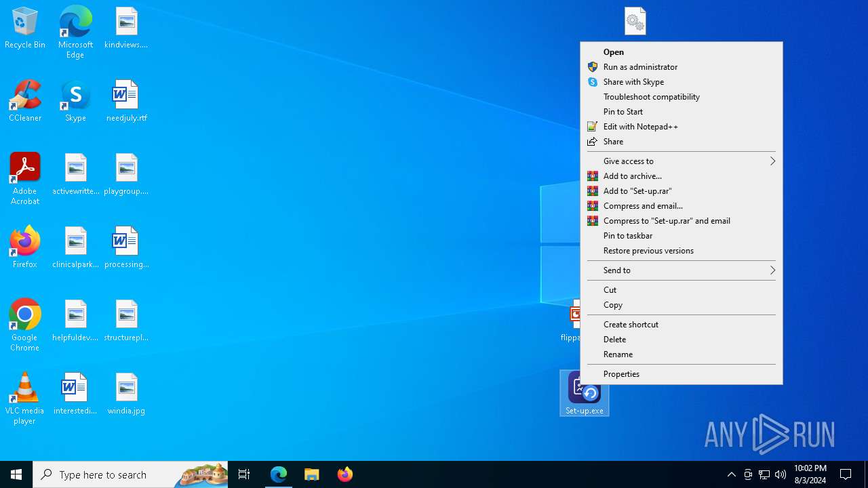This screenshot has height=488, width=868.
Task: Choose Rename from the context menu
Action: coord(682,354)
